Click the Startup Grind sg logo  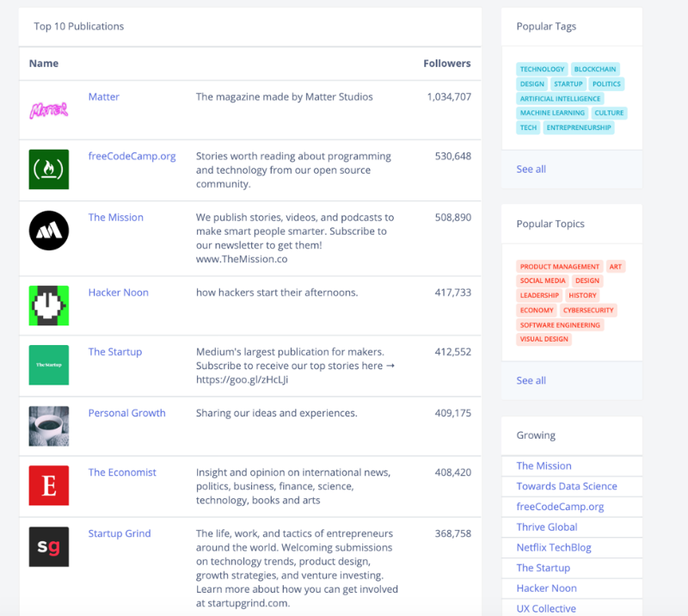(x=48, y=546)
